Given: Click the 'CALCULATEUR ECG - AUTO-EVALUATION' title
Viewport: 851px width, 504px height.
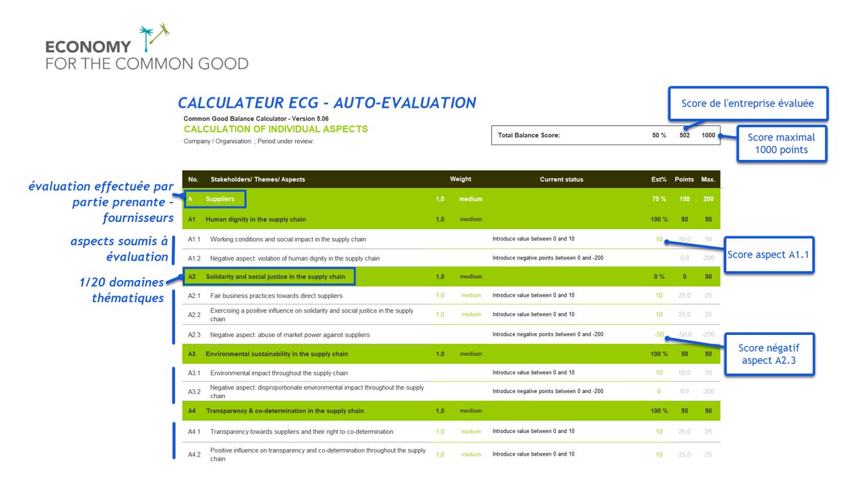Looking at the screenshot, I should (x=327, y=103).
